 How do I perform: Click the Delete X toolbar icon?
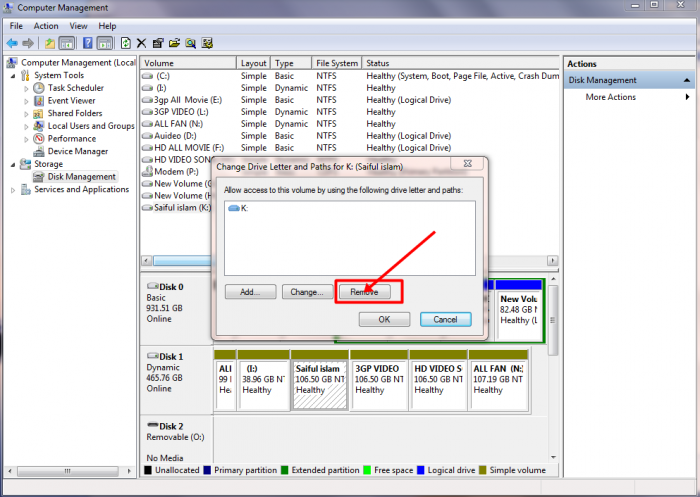click(x=142, y=43)
